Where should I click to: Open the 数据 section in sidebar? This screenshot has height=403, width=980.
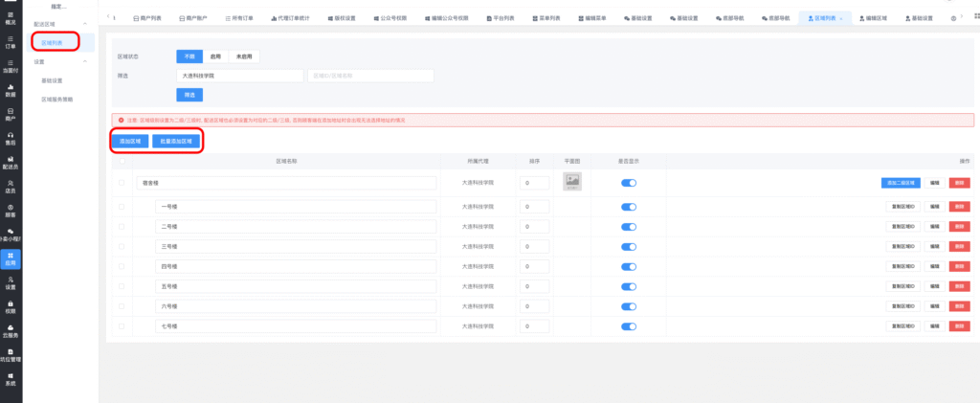pyautogui.click(x=11, y=91)
